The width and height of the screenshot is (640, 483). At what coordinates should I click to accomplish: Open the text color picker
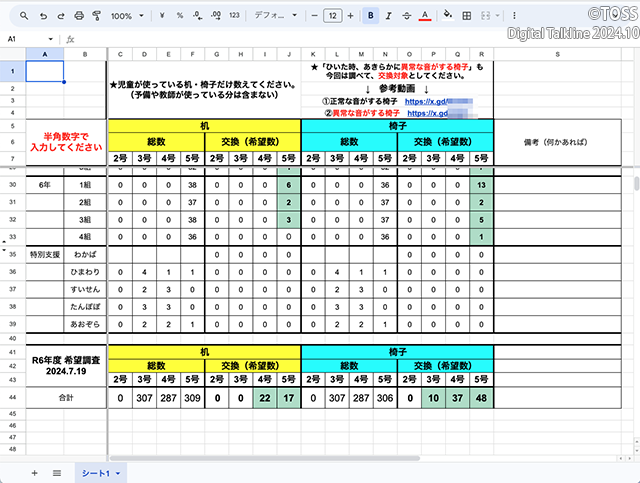(425, 16)
